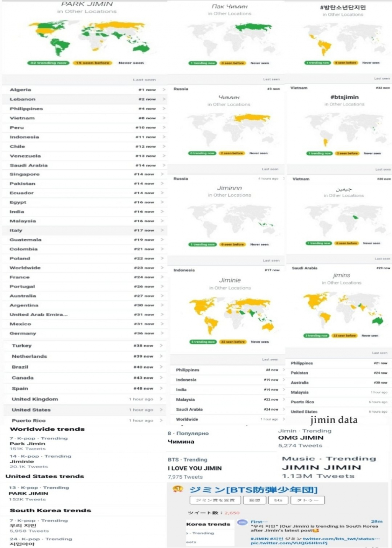Select the Netherlands #39 now row

point(84,356)
